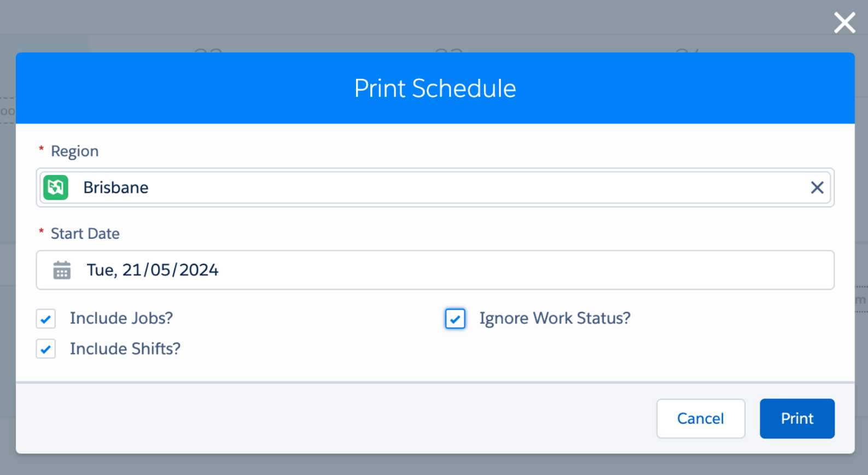Viewport: 868px width, 475px height.
Task: Click the Start Date field label
Action: (85, 234)
